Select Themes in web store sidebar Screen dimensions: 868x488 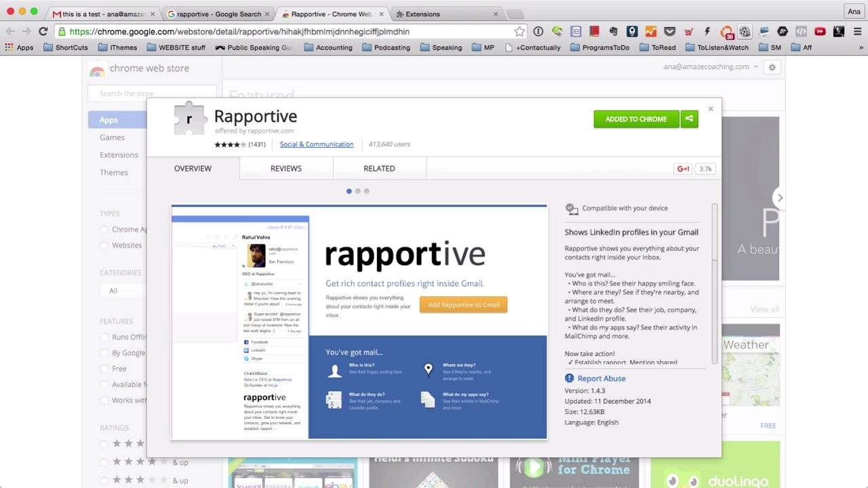113,173
